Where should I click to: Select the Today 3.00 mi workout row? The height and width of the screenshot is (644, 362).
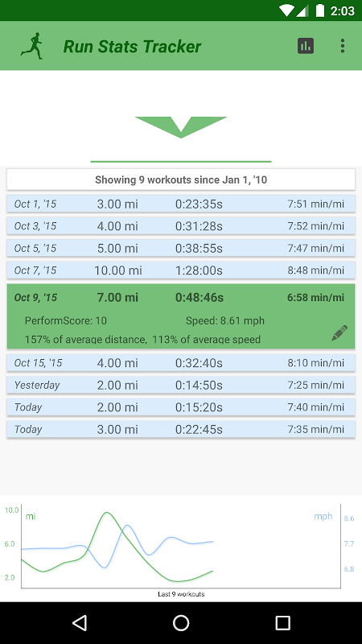181,430
